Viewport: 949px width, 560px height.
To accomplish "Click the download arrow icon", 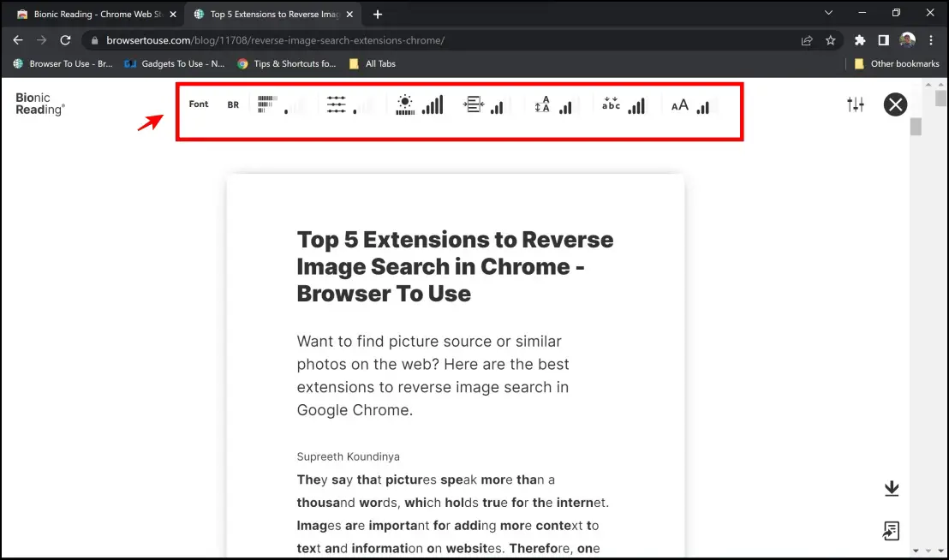I will coord(892,489).
